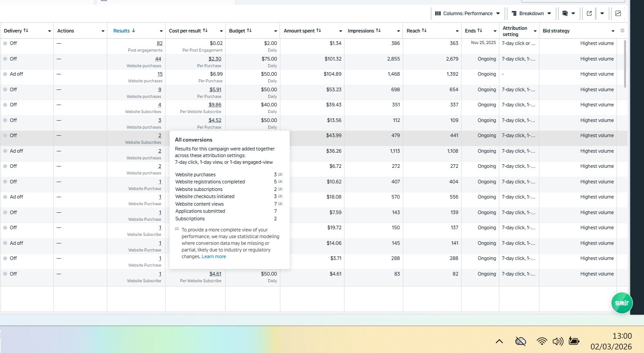Select the 1,468 impressions cell
The height and width of the screenshot is (353, 644).
click(373, 77)
